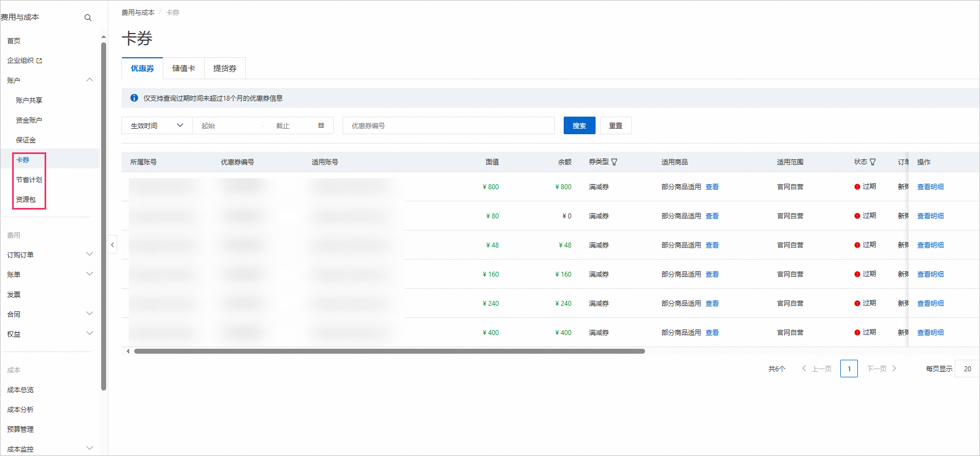Screen dimensions: 980x456
Task: Click page number 1 in pagination
Action: click(x=849, y=369)
